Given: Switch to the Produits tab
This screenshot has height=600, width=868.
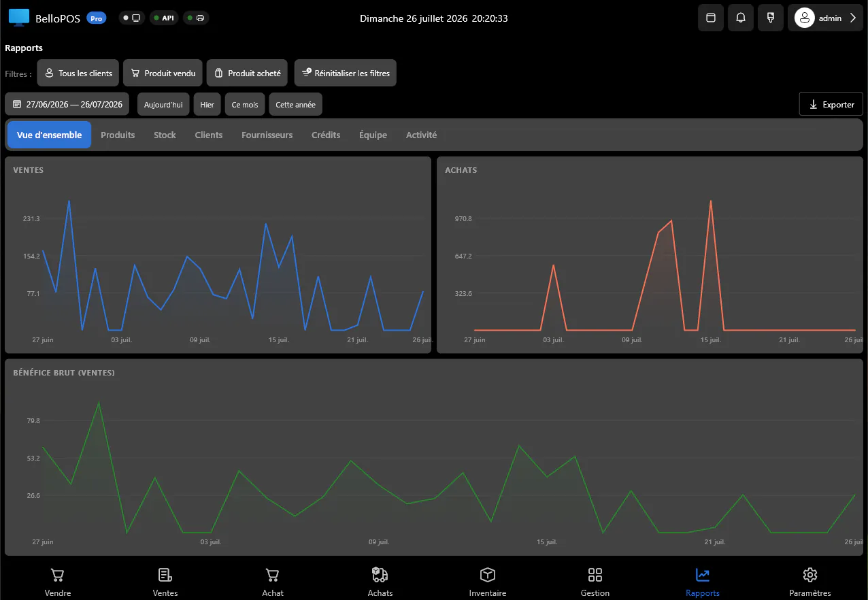Looking at the screenshot, I should pos(118,135).
